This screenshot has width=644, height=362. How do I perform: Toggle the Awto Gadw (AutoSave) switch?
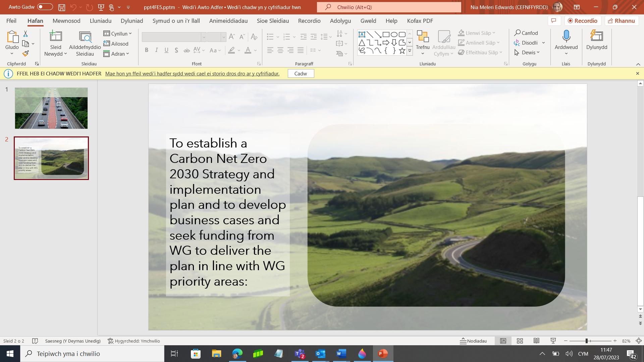coord(45,7)
